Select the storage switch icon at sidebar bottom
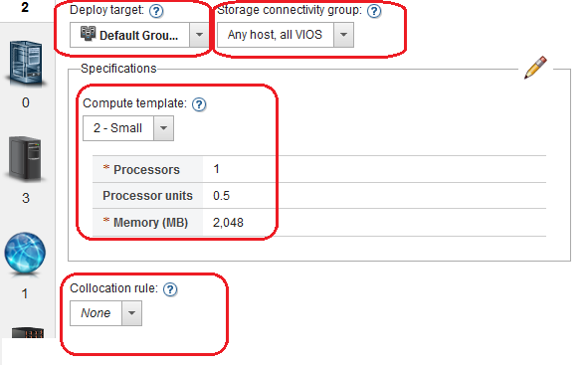588x365 pixels. (x=28, y=333)
